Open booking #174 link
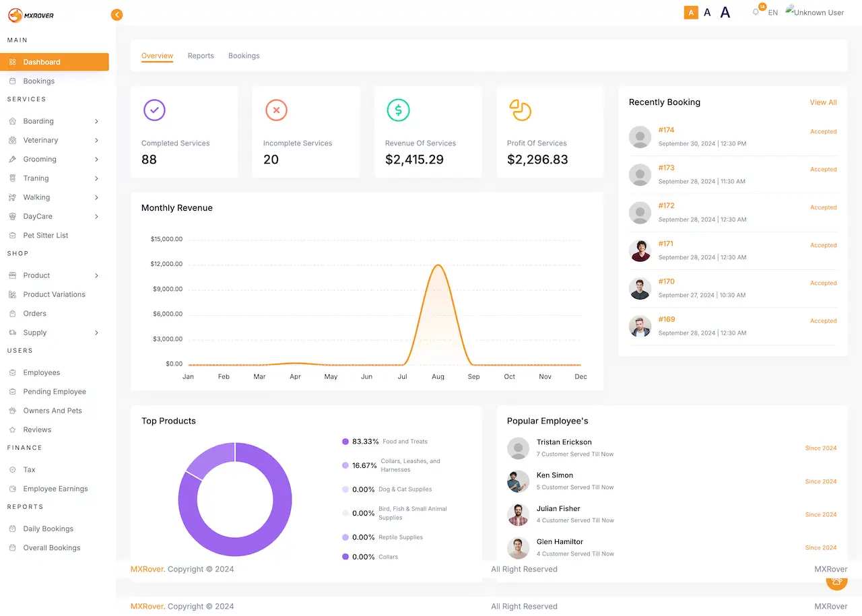This screenshot has width=862, height=616. coord(666,130)
